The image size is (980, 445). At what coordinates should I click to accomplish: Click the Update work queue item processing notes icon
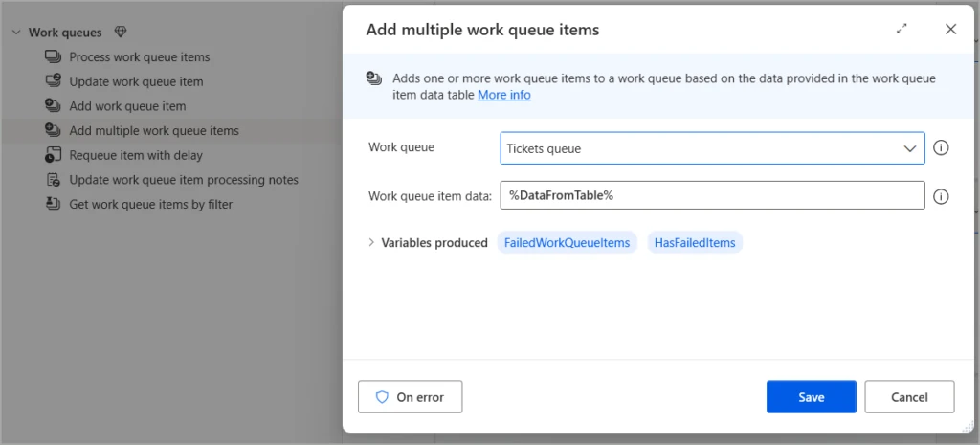pyautogui.click(x=53, y=180)
